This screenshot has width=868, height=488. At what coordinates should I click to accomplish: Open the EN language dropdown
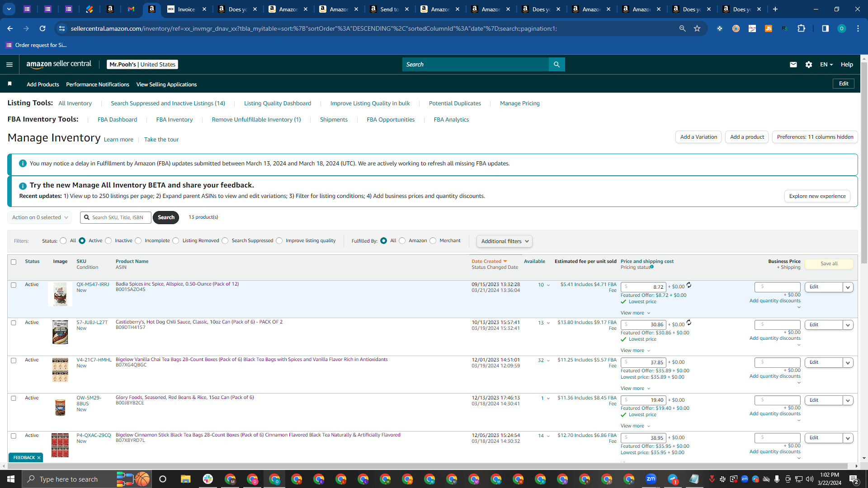point(826,65)
